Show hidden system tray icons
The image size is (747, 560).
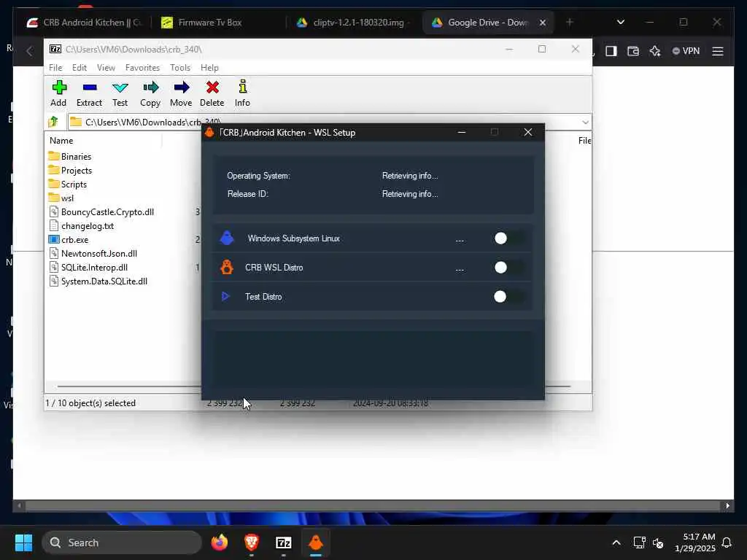[x=616, y=542]
